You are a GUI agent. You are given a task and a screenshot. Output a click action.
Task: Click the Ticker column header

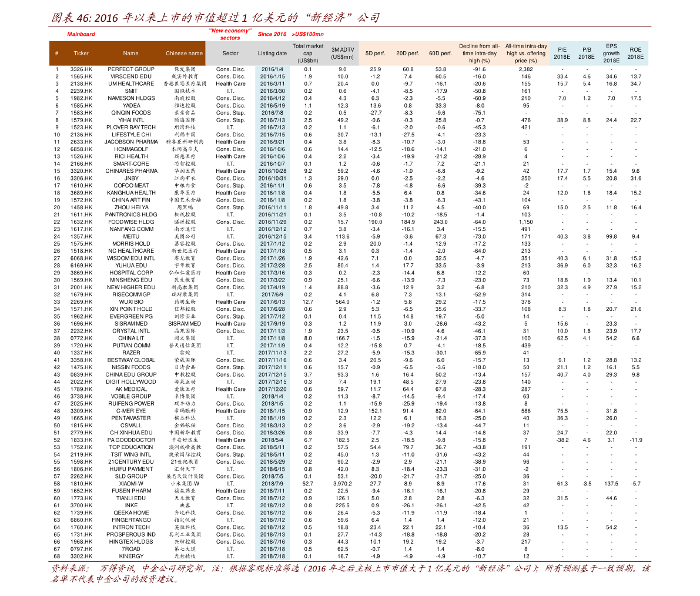tap(81, 53)
